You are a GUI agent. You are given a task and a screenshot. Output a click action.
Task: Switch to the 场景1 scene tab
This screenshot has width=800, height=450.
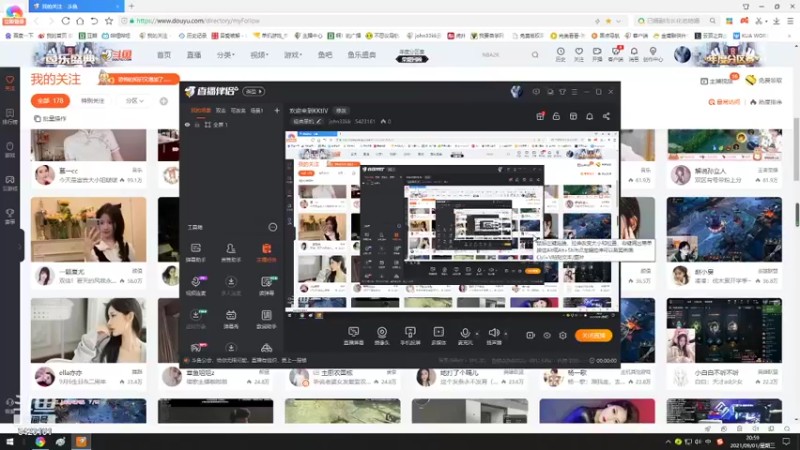pos(257,110)
